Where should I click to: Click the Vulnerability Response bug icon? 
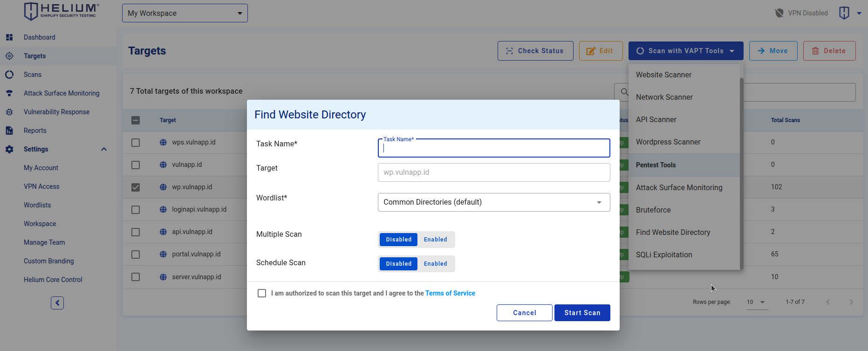click(9, 112)
